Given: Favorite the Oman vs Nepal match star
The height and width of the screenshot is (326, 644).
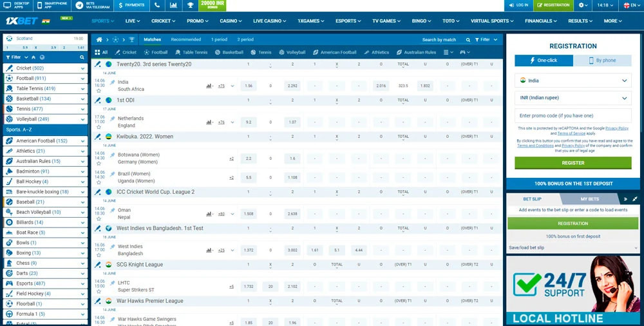Looking at the screenshot, I should [99, 218].
